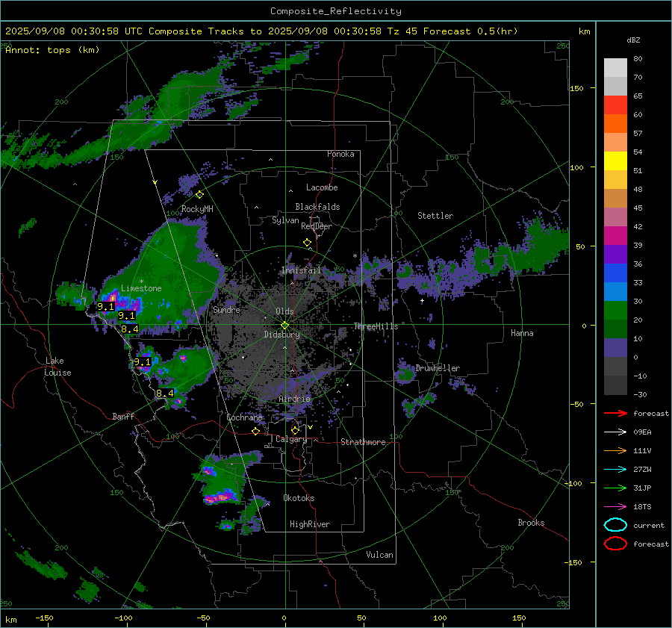Image resolution: width=672 pixels, height=628 pixels.
Task: Click the Calgary city label
Action: (x=291, y=439)
